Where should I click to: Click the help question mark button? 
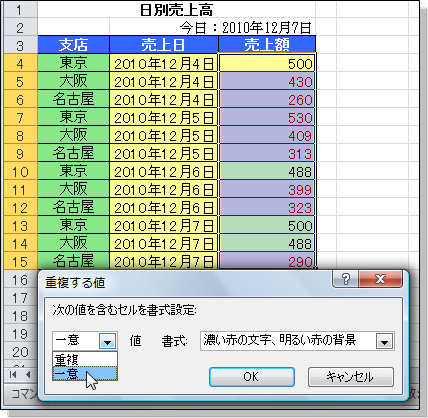click(345, 279)
